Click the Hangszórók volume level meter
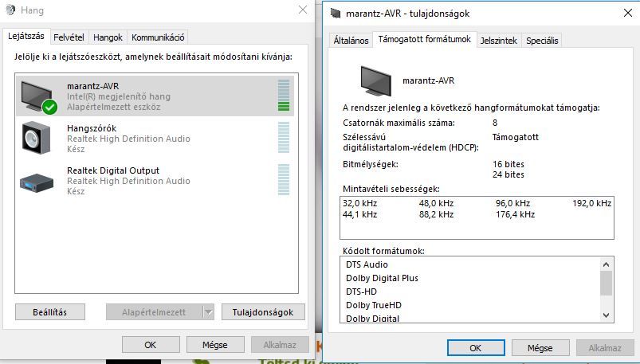The image size is (640, 364). tap(284, 138)
